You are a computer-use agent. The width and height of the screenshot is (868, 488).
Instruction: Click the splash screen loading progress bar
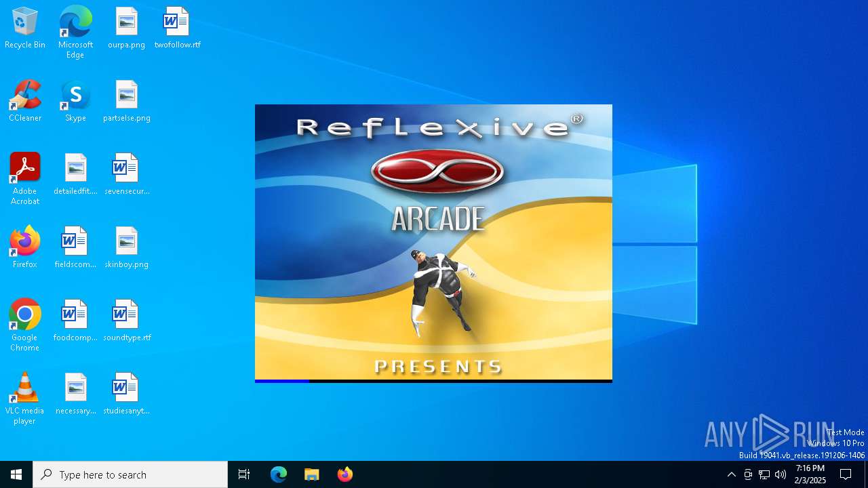tap(433, 381)
